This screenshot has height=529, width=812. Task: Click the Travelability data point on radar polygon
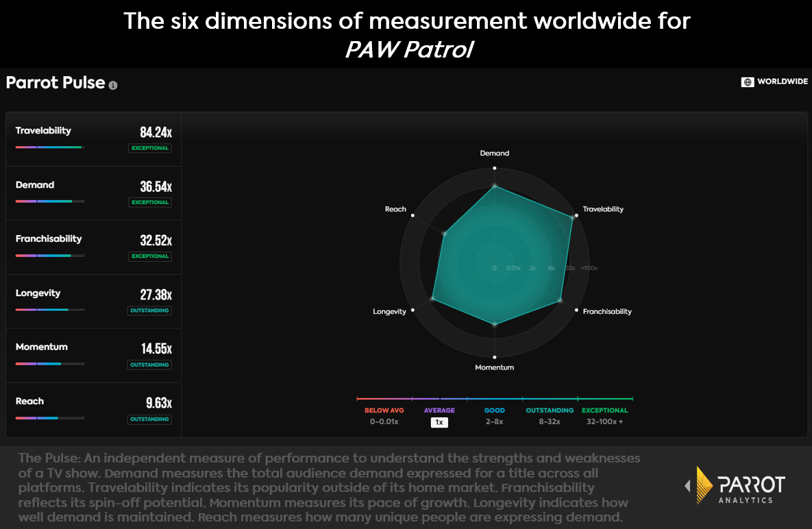point(572,218)
